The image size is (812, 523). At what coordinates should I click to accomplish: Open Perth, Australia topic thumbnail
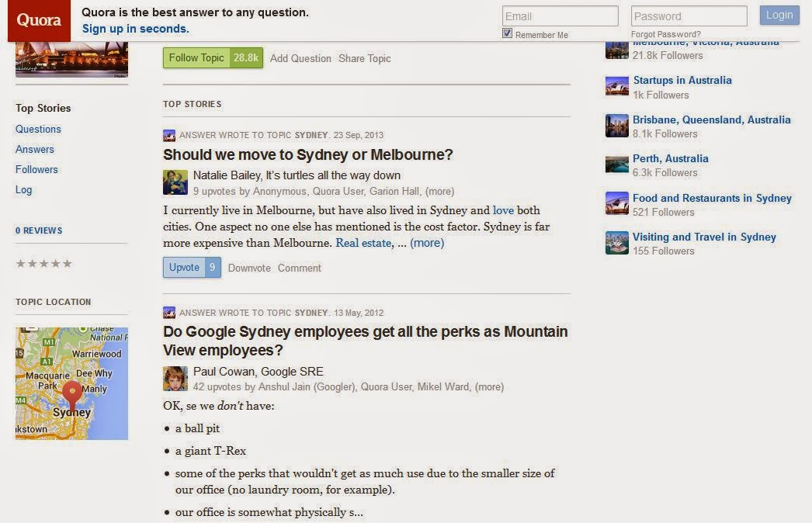[x=617, y=165]
